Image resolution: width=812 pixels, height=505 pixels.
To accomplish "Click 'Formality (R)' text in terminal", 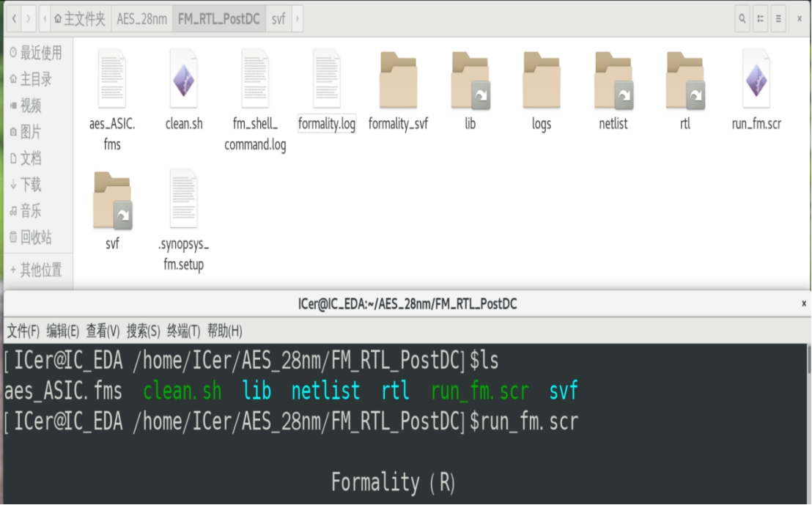I will coord(394,483).
